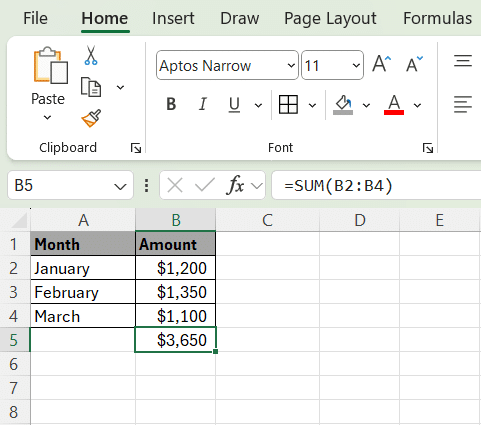The height and width of the screenshot is (425, 481).
Task: Apply borders using the Borders icon
Action: click(288, 105)
